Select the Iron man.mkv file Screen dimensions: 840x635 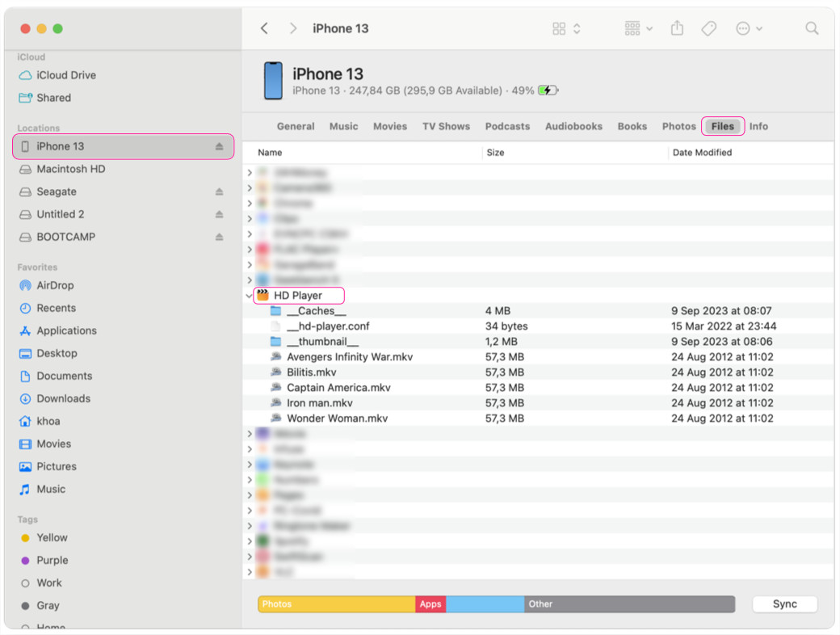click(x=320, y=403)
